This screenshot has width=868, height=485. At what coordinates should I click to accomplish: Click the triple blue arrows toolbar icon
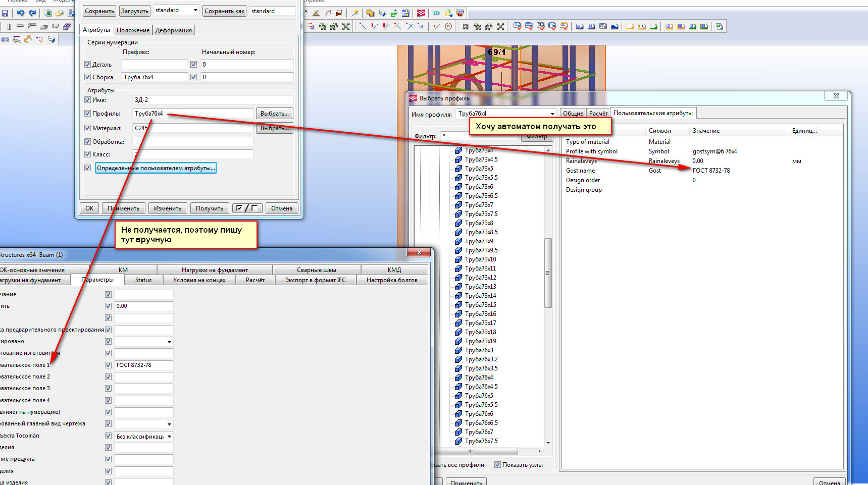[x=436, y=13]
